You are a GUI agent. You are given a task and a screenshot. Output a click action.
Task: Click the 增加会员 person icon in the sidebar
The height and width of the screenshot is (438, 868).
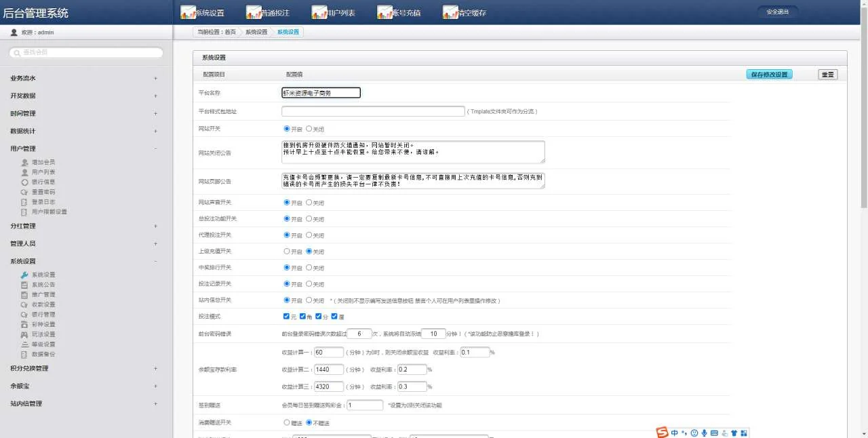24,163
